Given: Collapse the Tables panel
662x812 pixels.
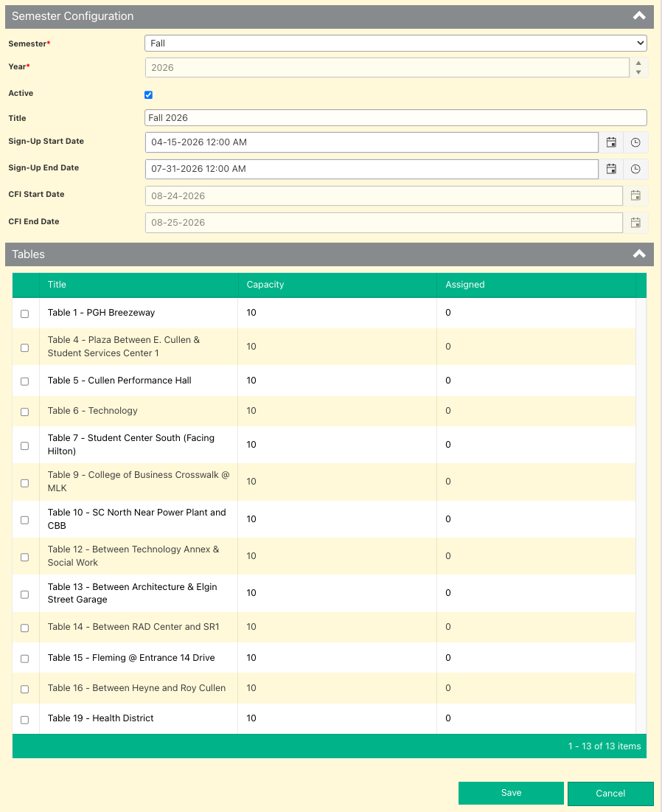Looking at the screenshot, I should pos(638,254).
